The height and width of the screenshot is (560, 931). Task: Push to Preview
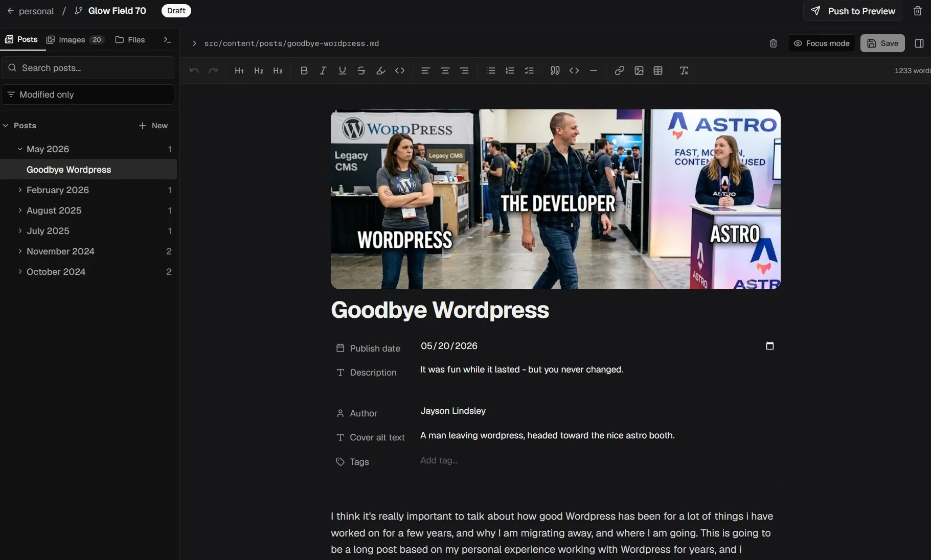853,11
